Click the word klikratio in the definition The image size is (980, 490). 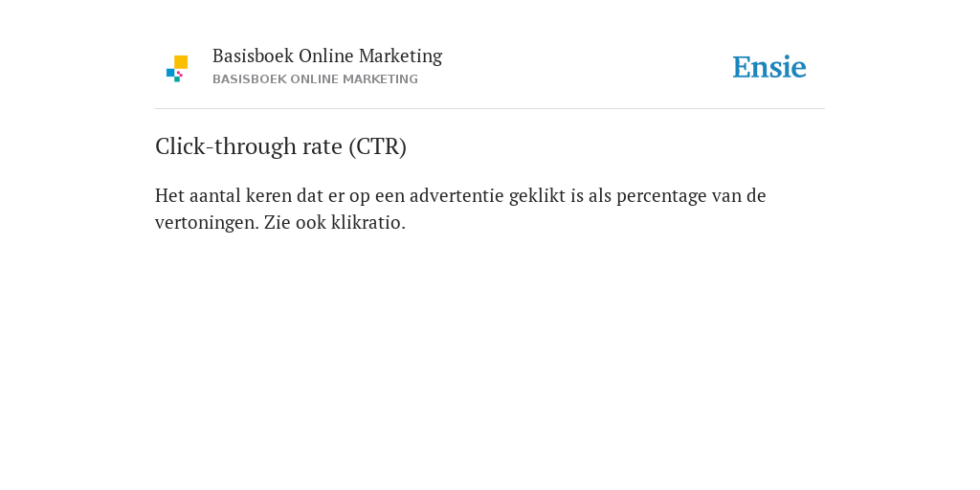[367, 222]
